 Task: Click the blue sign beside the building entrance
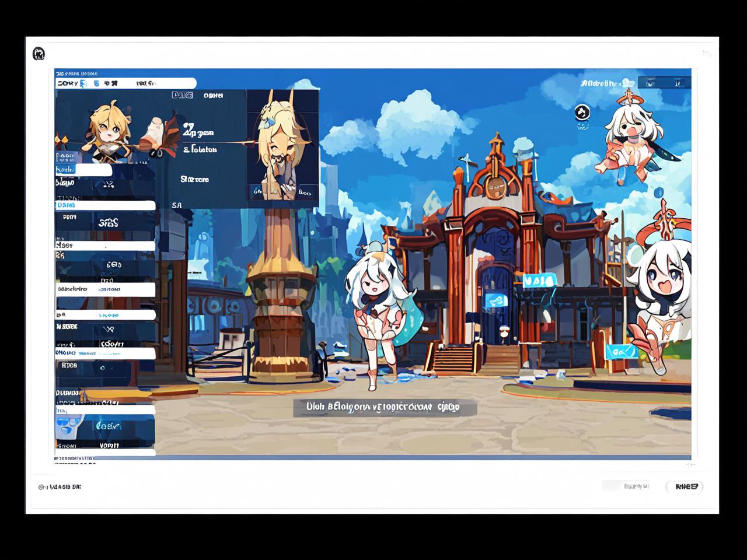495,301
